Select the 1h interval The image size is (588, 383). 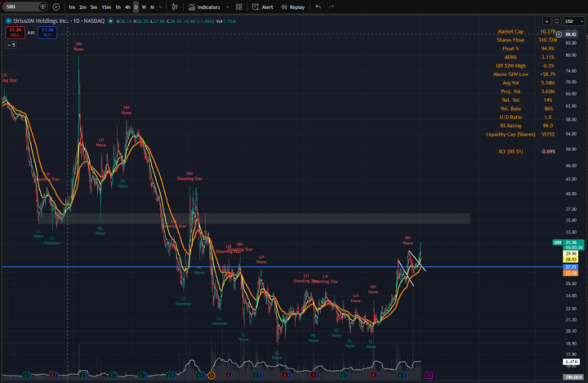[x=118, y=7]
